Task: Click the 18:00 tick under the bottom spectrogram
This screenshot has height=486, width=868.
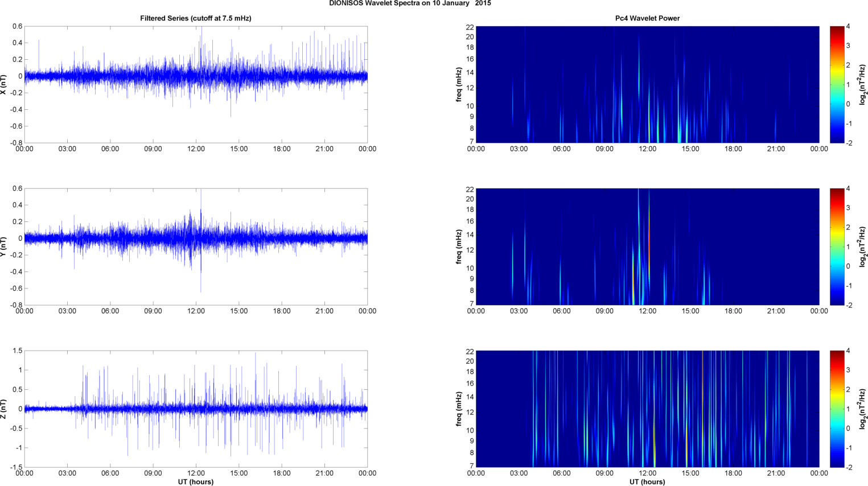Action: coord(733,473)
